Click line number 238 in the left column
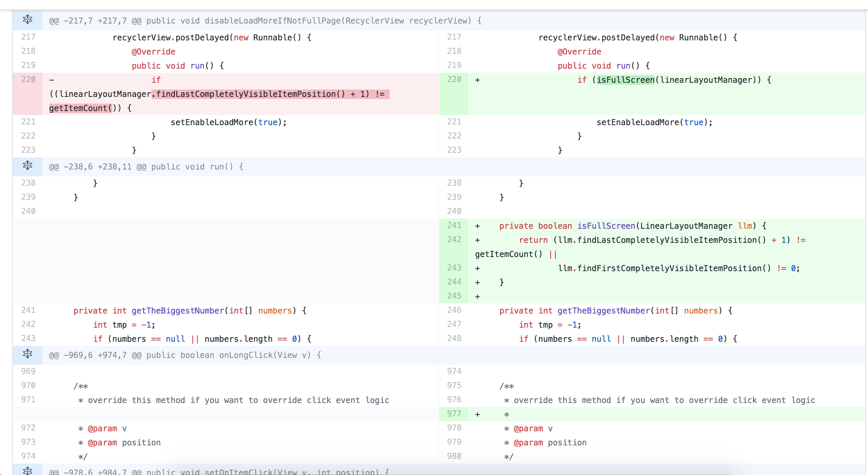 pos(29,183)
